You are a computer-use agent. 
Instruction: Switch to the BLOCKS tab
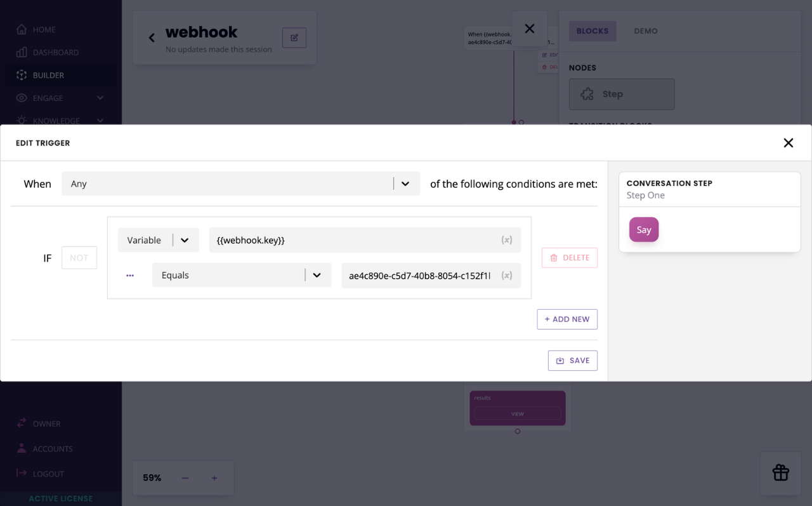click(x=592, y=30)
